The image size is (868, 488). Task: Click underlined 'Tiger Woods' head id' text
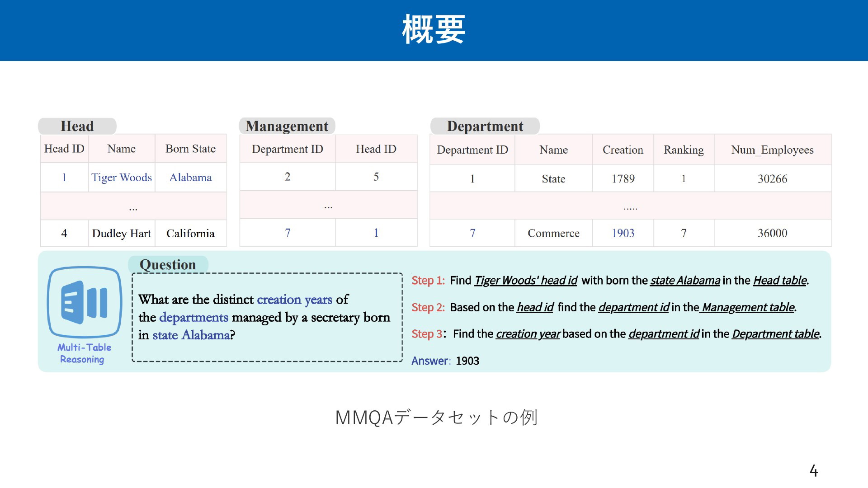(526, 281)
